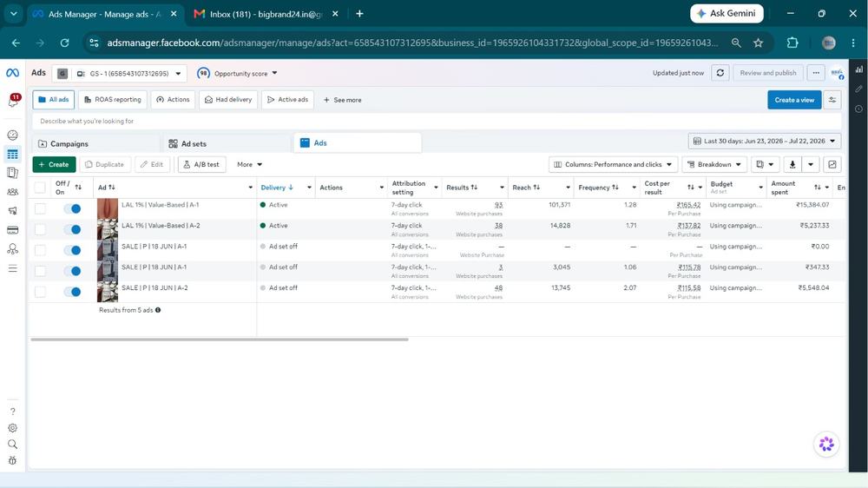Refresh the ads table data
The height and width of the screenshot is (488, 868).
click(x=720, y=73)
